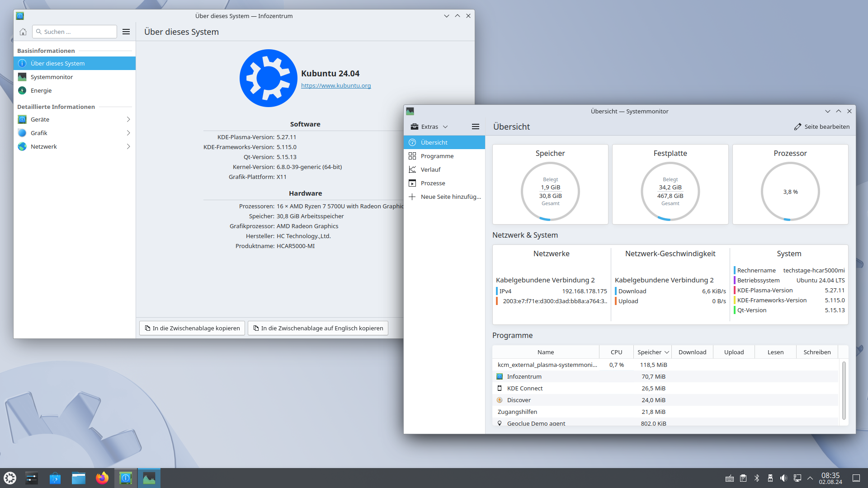Open hamburger menu in Infozentrum window

(126, 32)
